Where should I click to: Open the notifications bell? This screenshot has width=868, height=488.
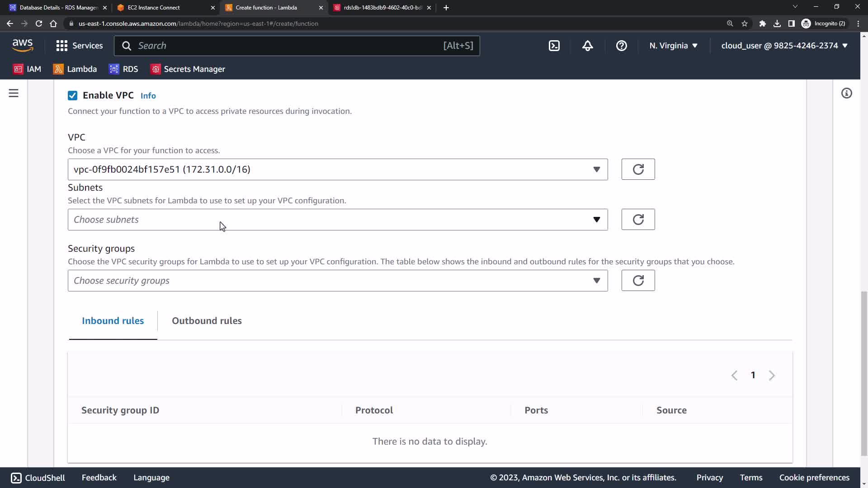coord(587,46)
